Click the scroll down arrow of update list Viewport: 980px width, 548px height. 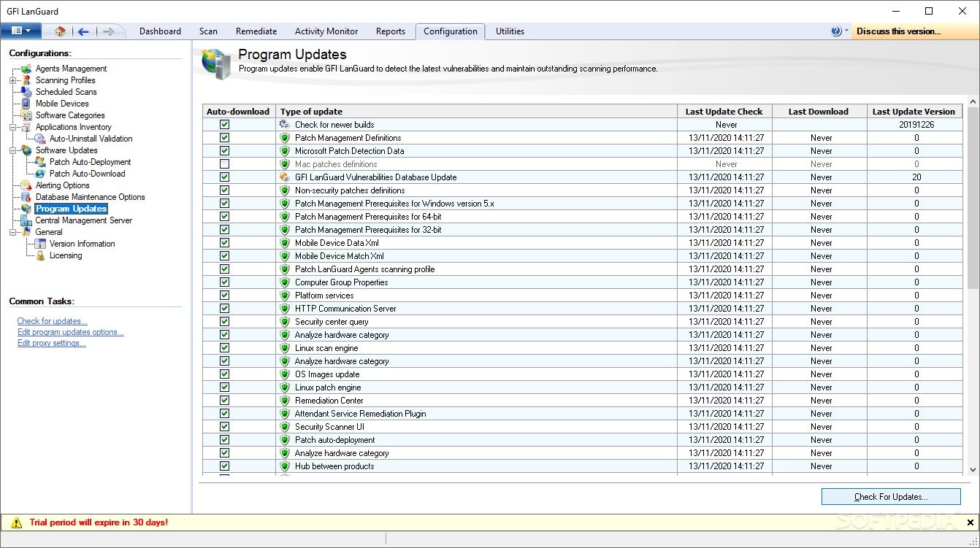tap(973, 470)
